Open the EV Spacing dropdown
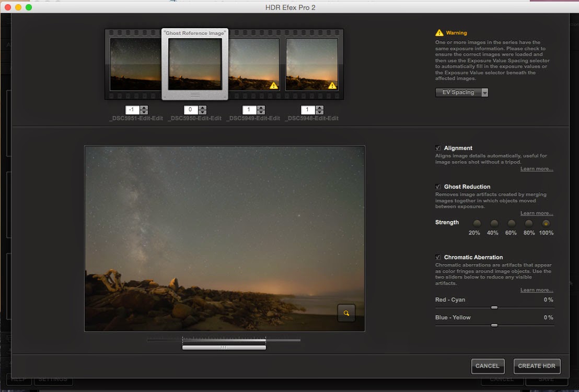 click(461, 93)
